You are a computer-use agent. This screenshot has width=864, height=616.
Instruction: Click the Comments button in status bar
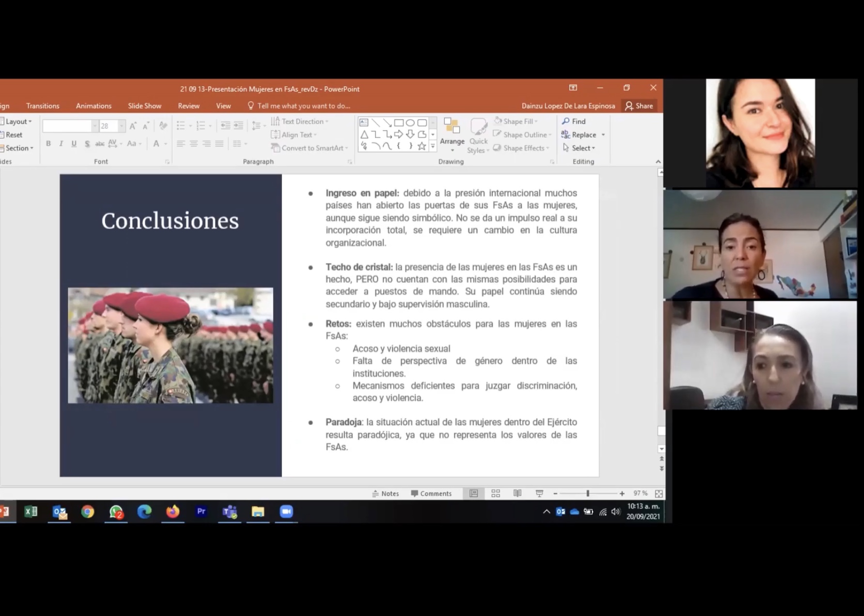(x=431, y=493)
